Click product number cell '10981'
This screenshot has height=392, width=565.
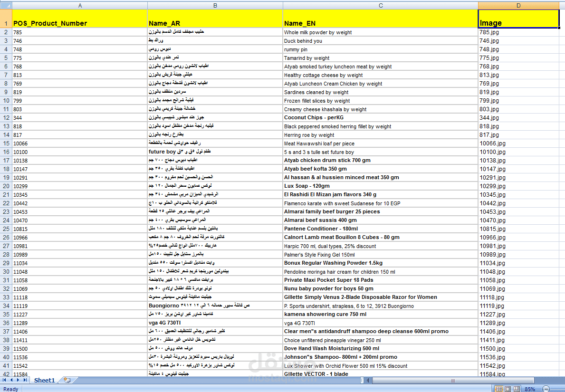(x=80, y=246)
